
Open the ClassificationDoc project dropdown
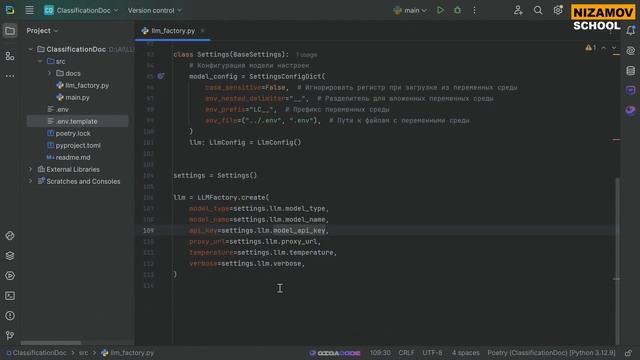point(81,10)
